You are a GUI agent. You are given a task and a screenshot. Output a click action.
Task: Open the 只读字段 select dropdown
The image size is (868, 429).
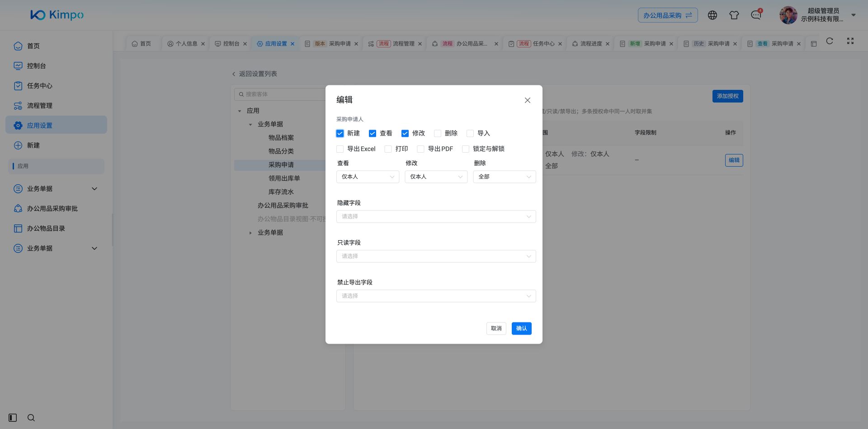coord(436,256)
